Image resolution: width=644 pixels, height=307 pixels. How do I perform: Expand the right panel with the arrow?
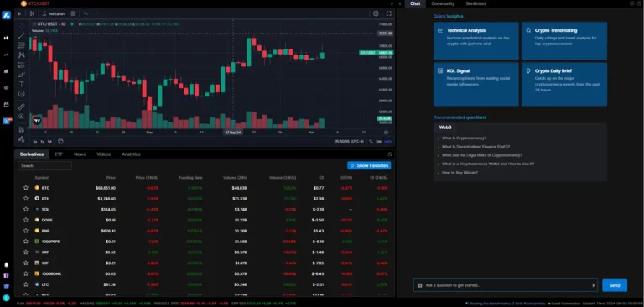400,3
